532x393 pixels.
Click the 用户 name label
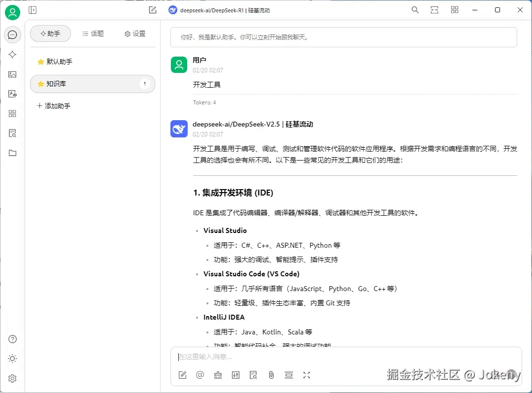tap(199, 60)
